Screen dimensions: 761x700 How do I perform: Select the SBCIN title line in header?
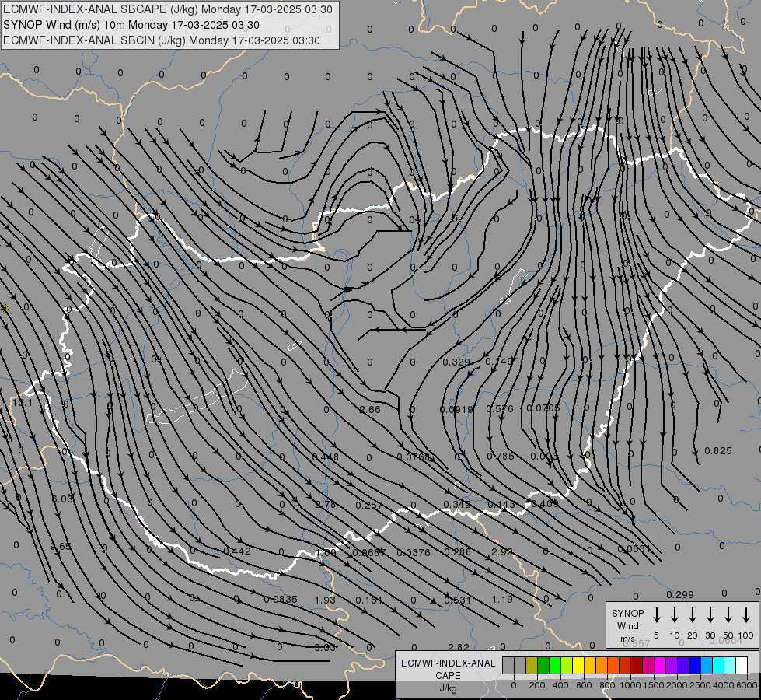tap(162, 40)
